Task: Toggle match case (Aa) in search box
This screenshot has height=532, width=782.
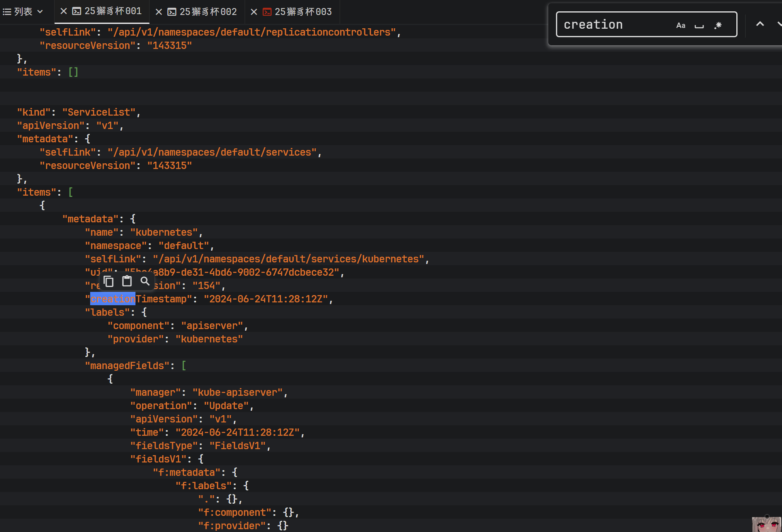Action: pyautogui.click(x=681, y=25)
